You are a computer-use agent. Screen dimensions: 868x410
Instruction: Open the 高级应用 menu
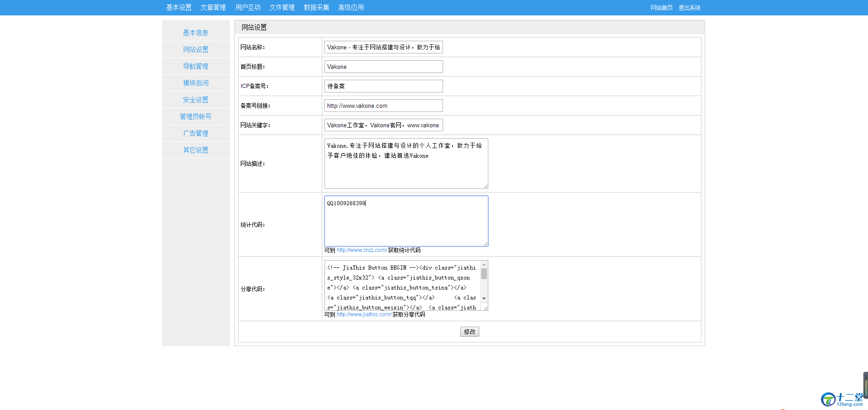click(350, 7)
